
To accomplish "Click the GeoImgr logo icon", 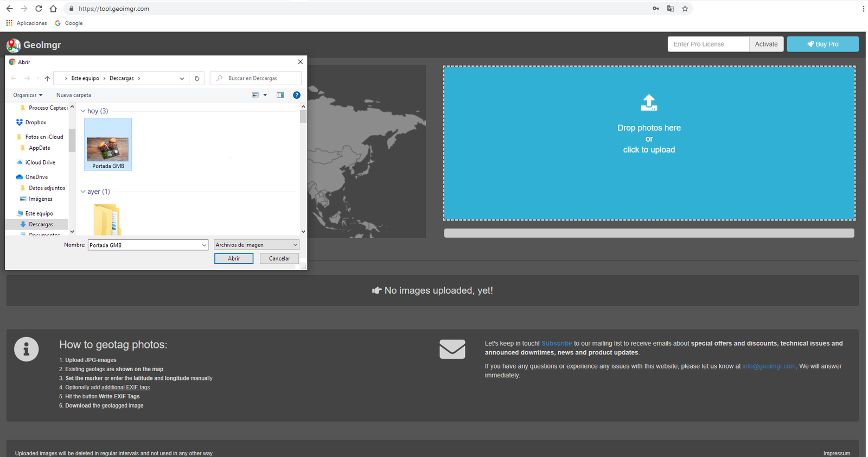I will click(x=14, y=45).
